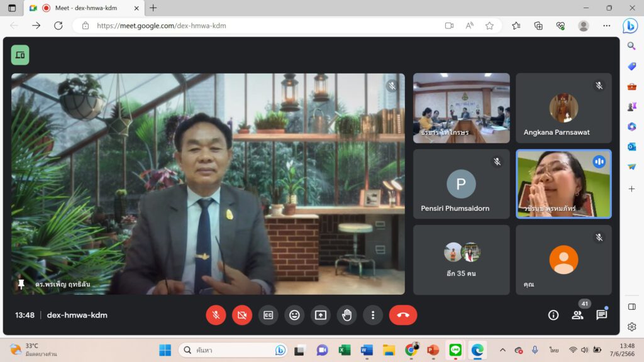Open a new browser tab

153,8
